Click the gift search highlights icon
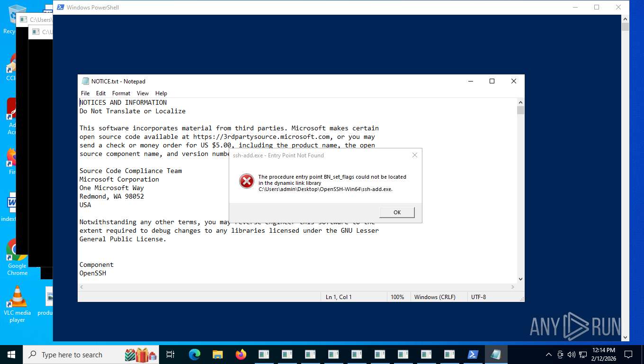Screen dimensions: 644x364 click(x=141, y=355)
